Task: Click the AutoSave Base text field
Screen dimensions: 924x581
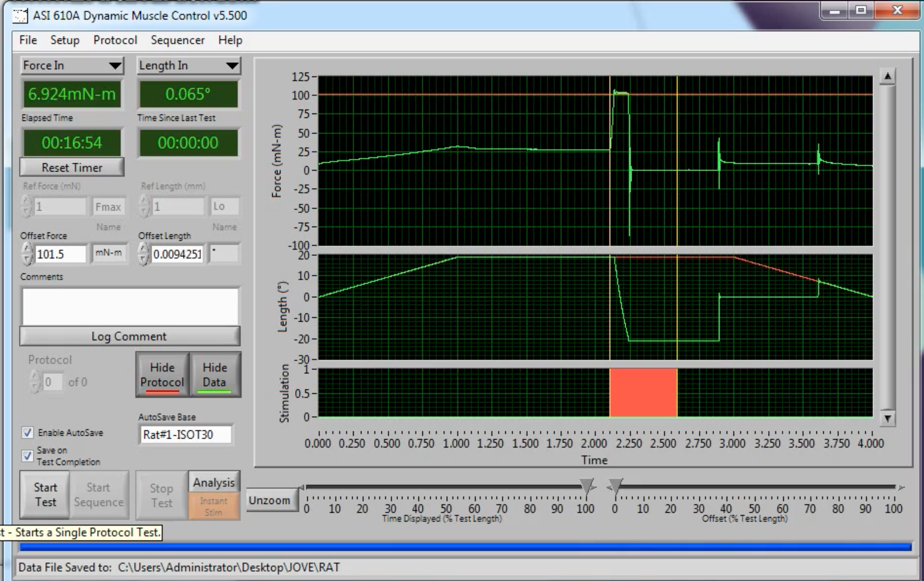Action: (185, 435)
